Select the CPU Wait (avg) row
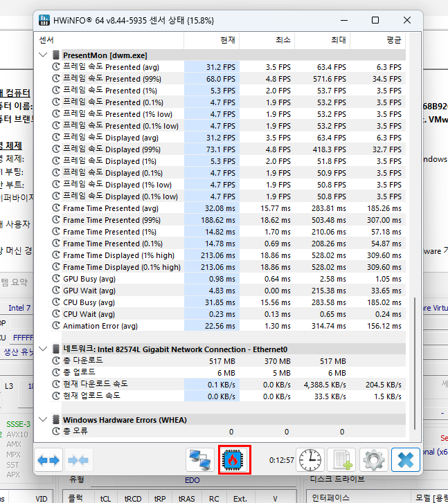The width and height of the screenshot is (448, 503). point(228,314)
